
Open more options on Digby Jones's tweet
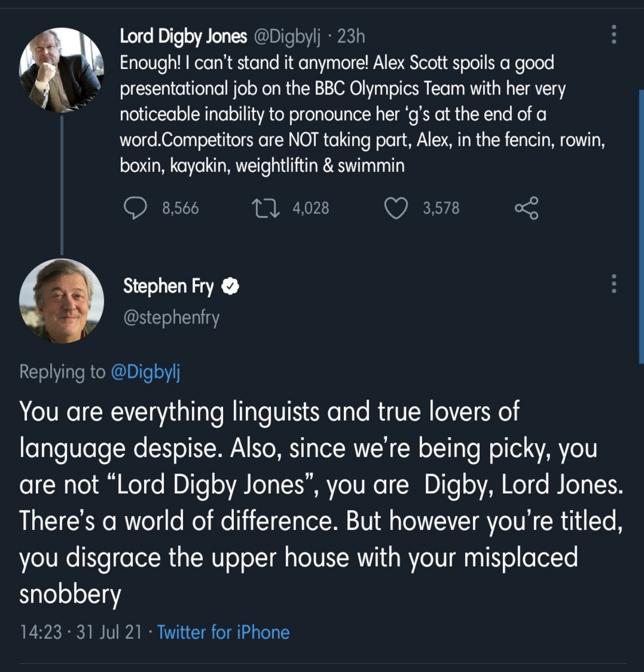coord(614,34)
